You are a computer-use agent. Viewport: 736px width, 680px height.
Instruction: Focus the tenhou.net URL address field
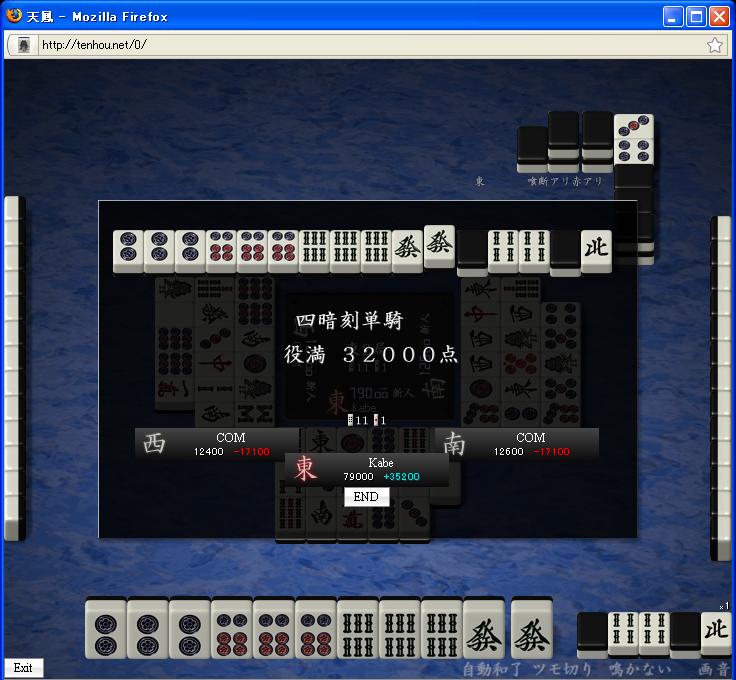371,45
